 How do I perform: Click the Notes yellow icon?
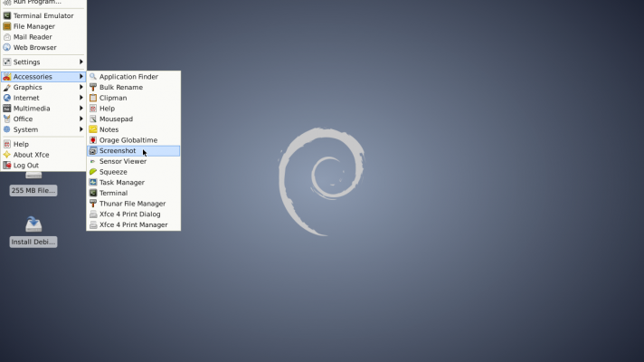(x=93, y=129)
